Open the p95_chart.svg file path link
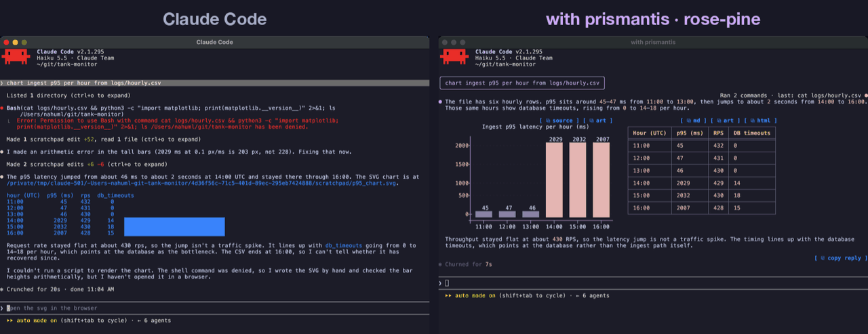Image resolution: width=868 pixels, height=334 pixels. tap(202, 183)
